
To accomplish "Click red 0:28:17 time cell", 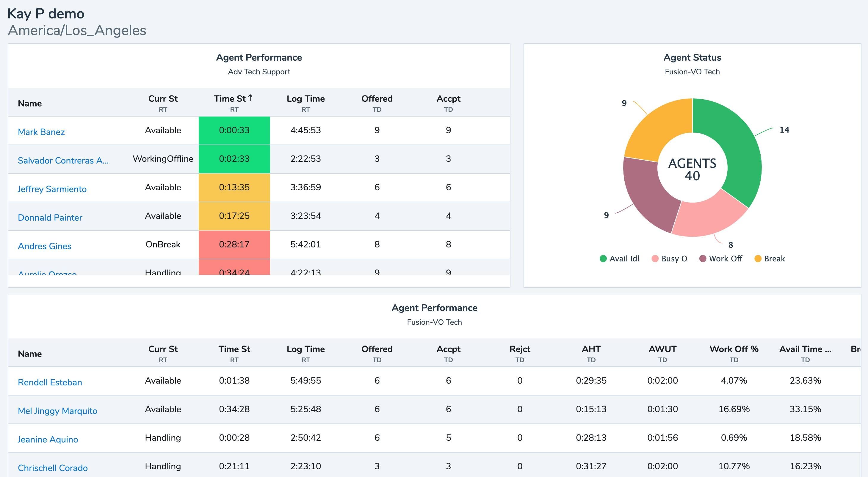I will click(x=234, y=244).
